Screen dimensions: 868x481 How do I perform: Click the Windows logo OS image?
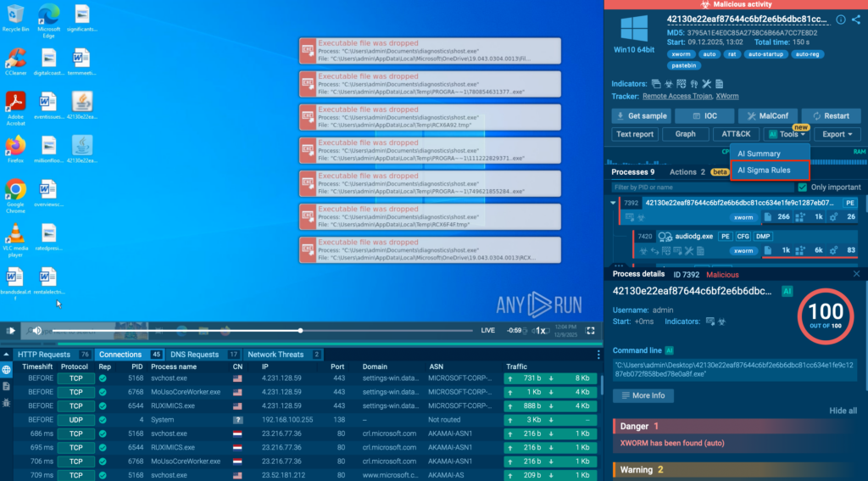(x=634, y=29)
